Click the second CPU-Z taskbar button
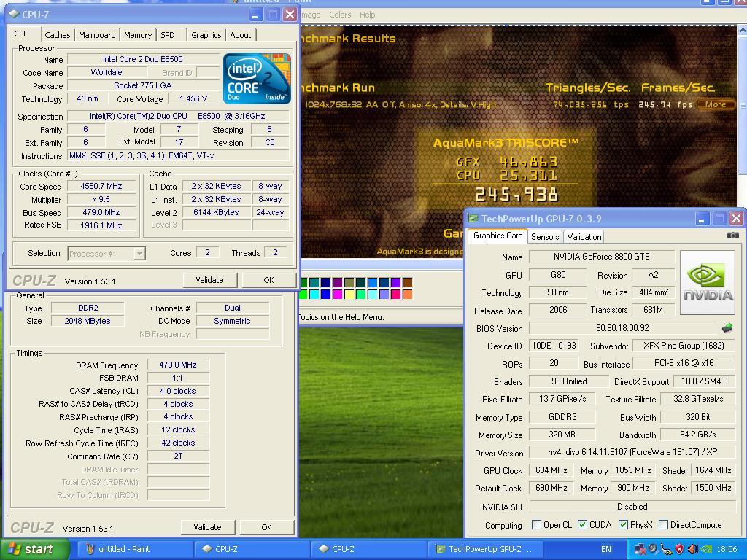This screenshot has height=560, width=747. click(x=370, y=549)
